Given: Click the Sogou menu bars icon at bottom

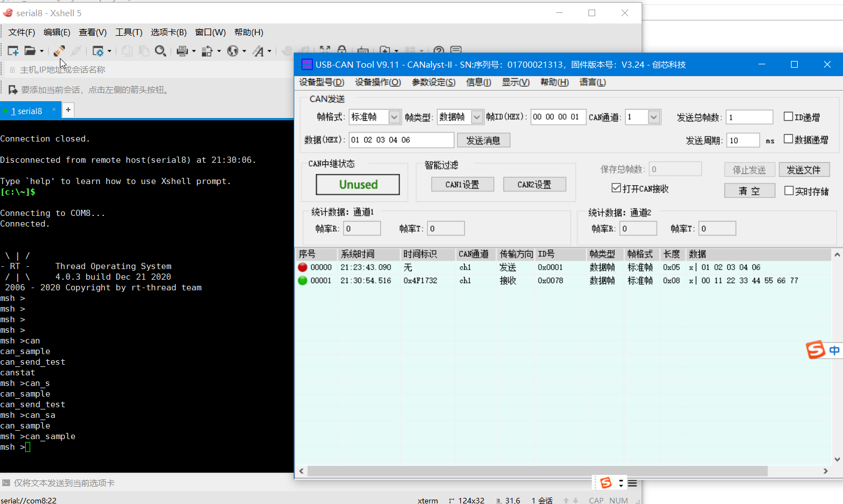Looking at the screenshot, I should tap(632, 483).
